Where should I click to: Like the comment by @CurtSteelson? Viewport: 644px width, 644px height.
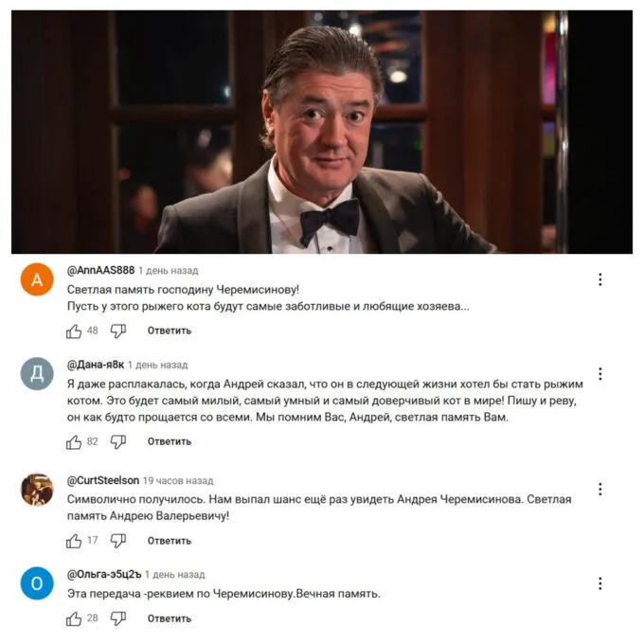pos(74,542)
